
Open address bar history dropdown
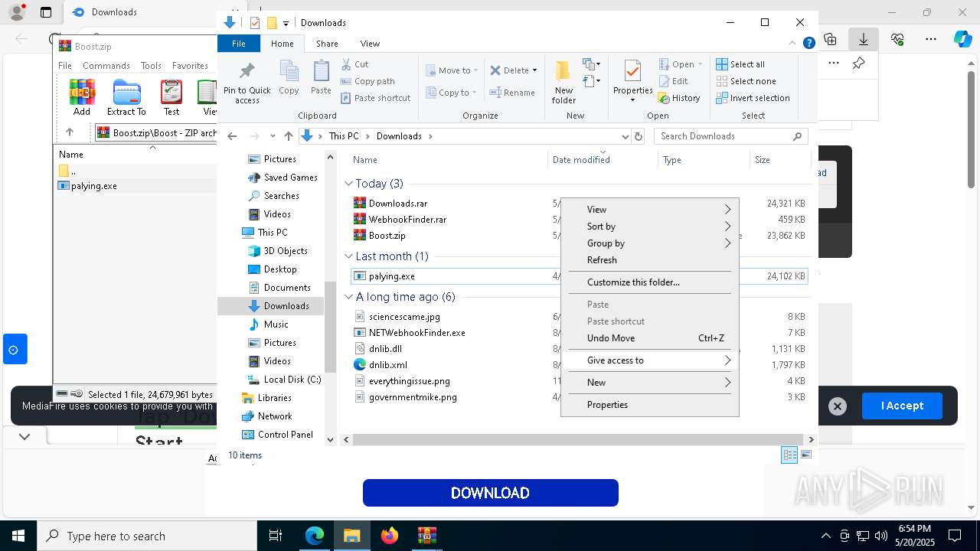coord(625,136)
